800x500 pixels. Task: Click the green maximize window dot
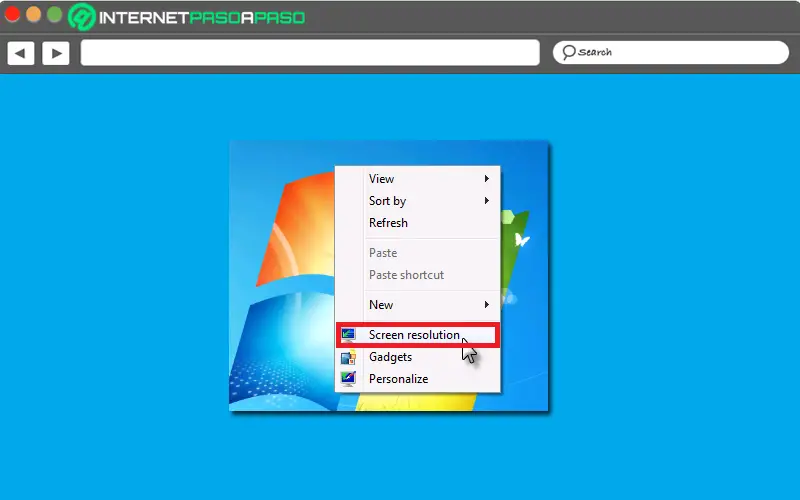tap(55, 14)
